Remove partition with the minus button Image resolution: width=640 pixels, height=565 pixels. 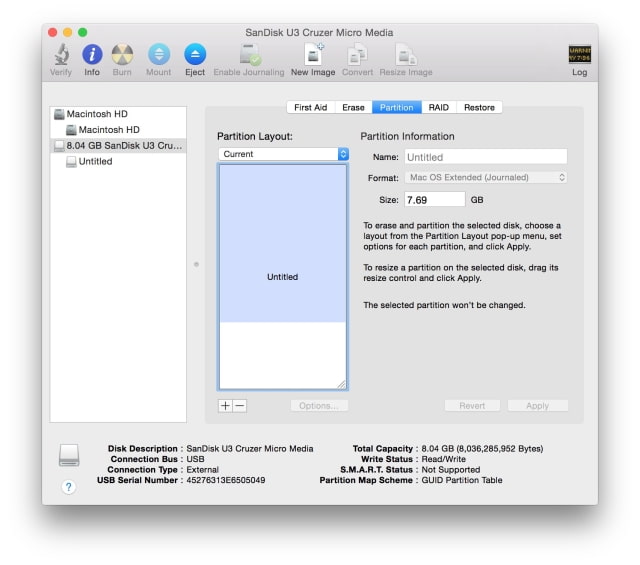coord(240,405)
